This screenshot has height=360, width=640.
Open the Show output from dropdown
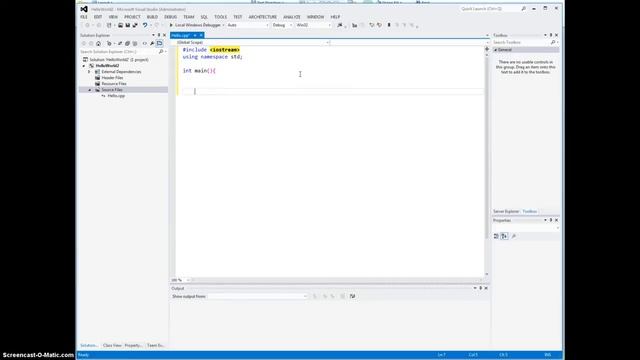coord(258,296)
